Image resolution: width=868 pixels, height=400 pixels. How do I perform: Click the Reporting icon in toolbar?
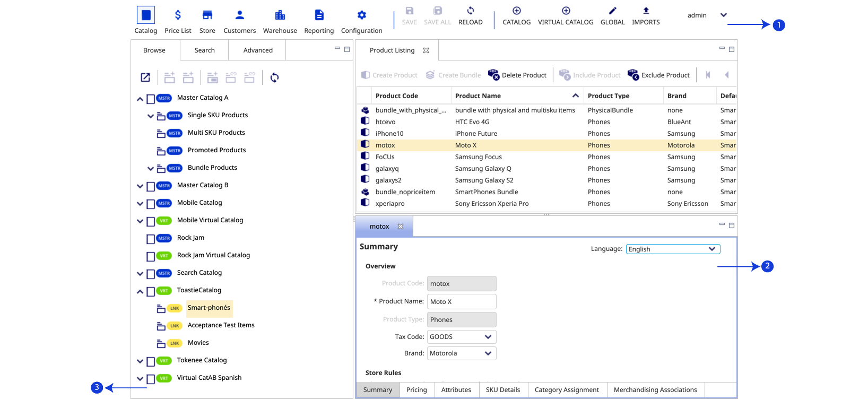coord(319,15)
